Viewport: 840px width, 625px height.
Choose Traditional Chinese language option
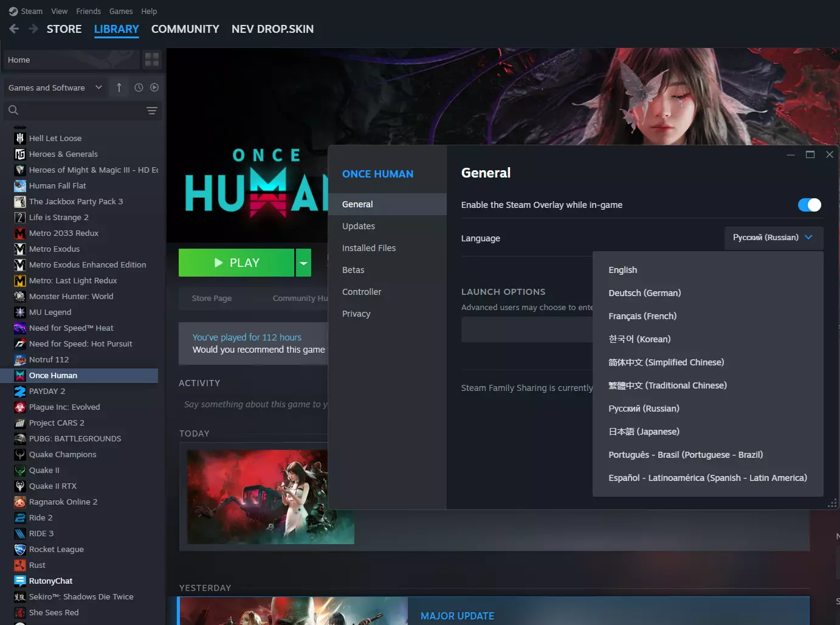pyautogui.click(x=667, y=385)
